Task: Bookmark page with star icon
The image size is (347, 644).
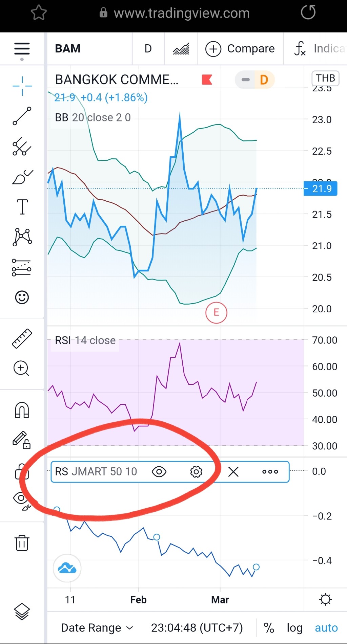Action: 39,13
